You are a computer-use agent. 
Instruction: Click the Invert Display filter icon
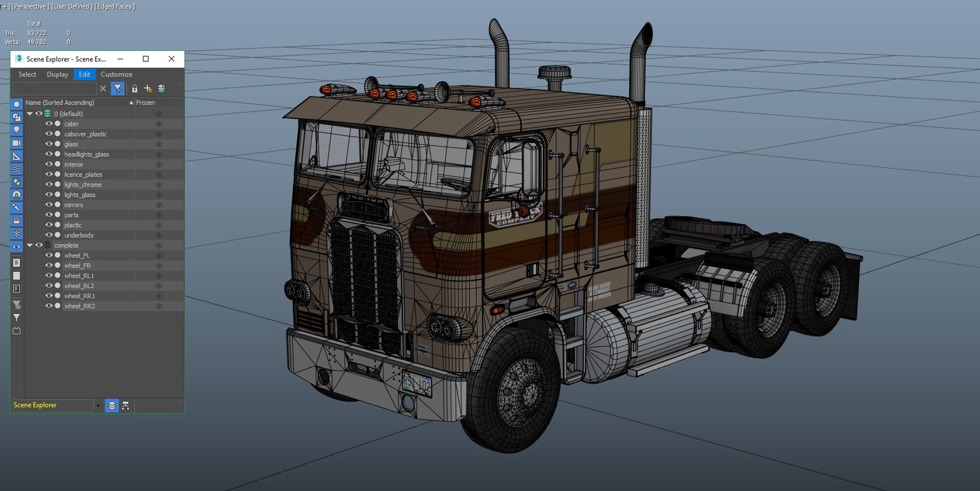pos(16,289)
